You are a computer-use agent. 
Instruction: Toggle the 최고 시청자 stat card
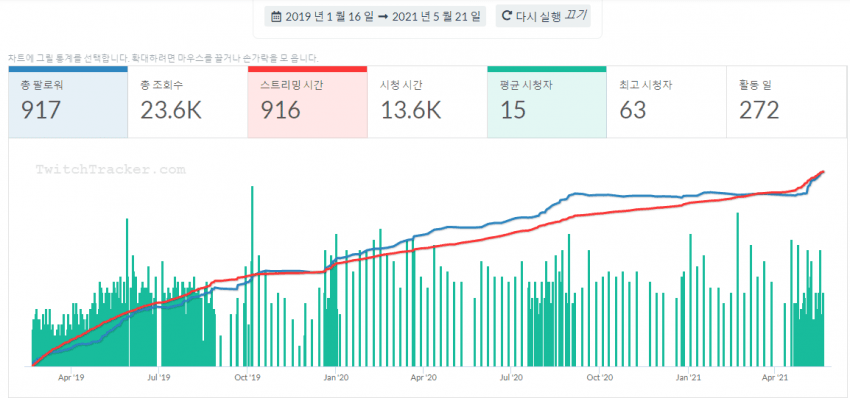pos(666,102)
